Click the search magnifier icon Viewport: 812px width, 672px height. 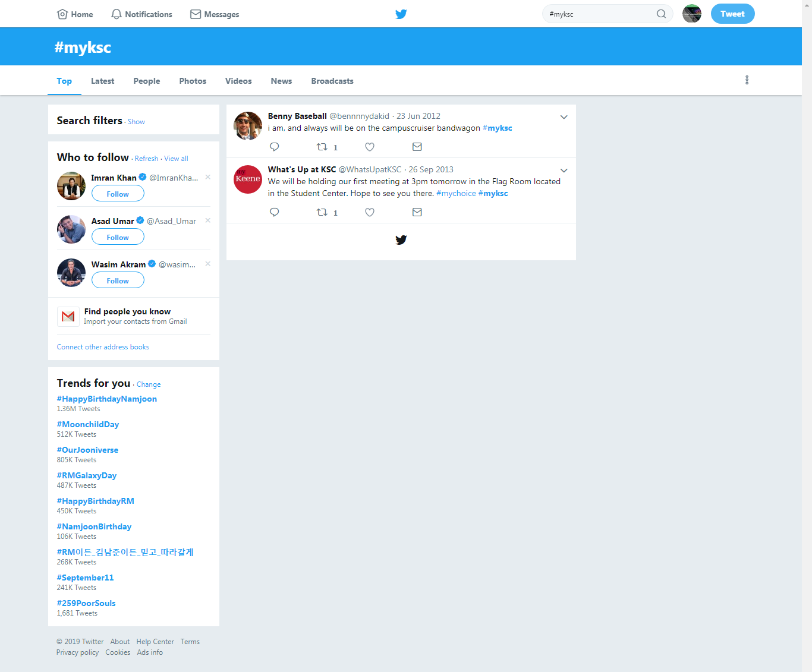(661, 14)
